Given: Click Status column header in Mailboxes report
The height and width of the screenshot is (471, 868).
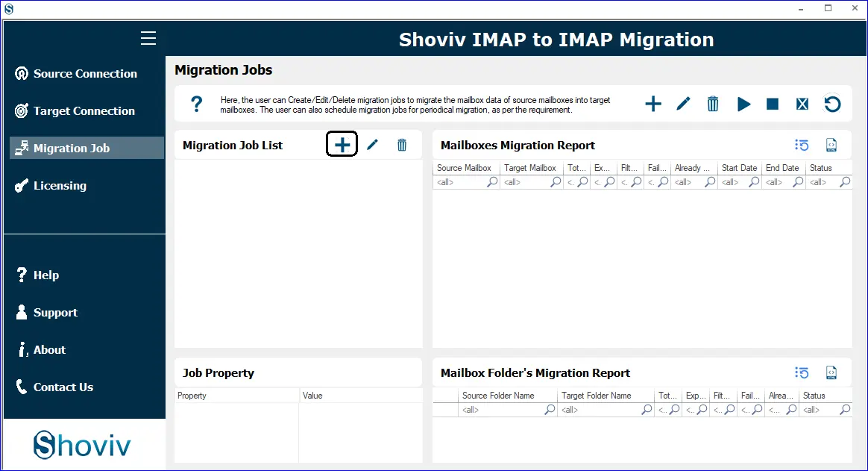Looking at the screenshot, I should pyautogui.click(x=828, y=168).
